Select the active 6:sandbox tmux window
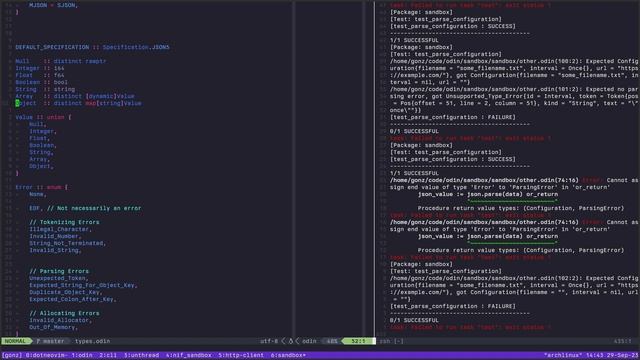Image resolution: width=640 pixels, height=360 pixels. click(x=288, y=355)
